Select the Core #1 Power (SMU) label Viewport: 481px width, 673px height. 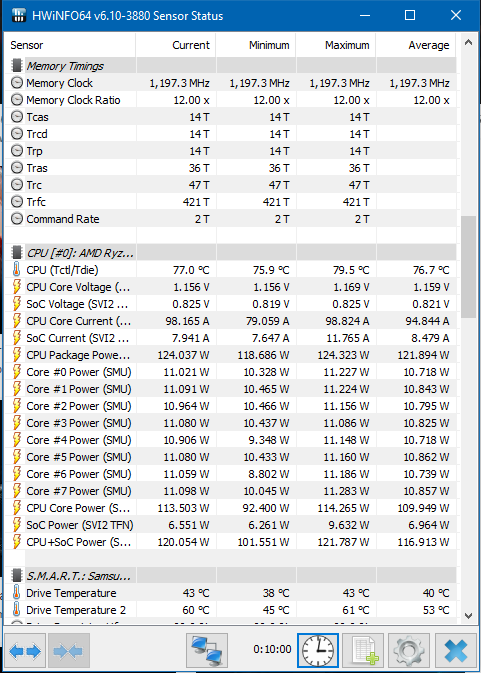(x=79, y=389)
